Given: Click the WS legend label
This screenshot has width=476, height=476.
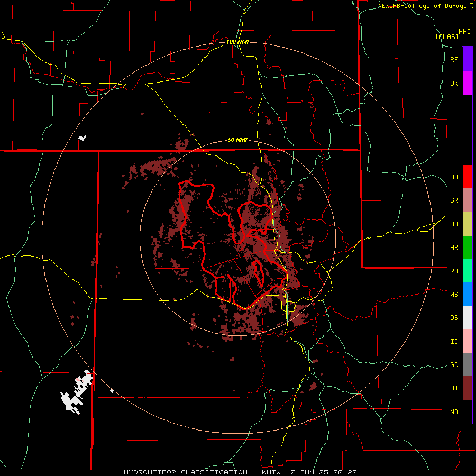Looking at the screenshot, I should (x=454, y=295).
